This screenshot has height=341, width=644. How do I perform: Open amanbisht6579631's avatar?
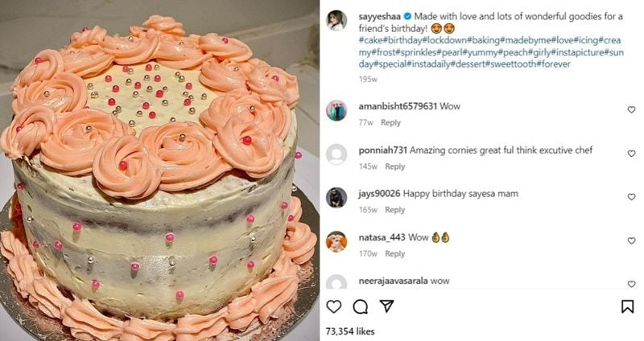click(336, 110)
